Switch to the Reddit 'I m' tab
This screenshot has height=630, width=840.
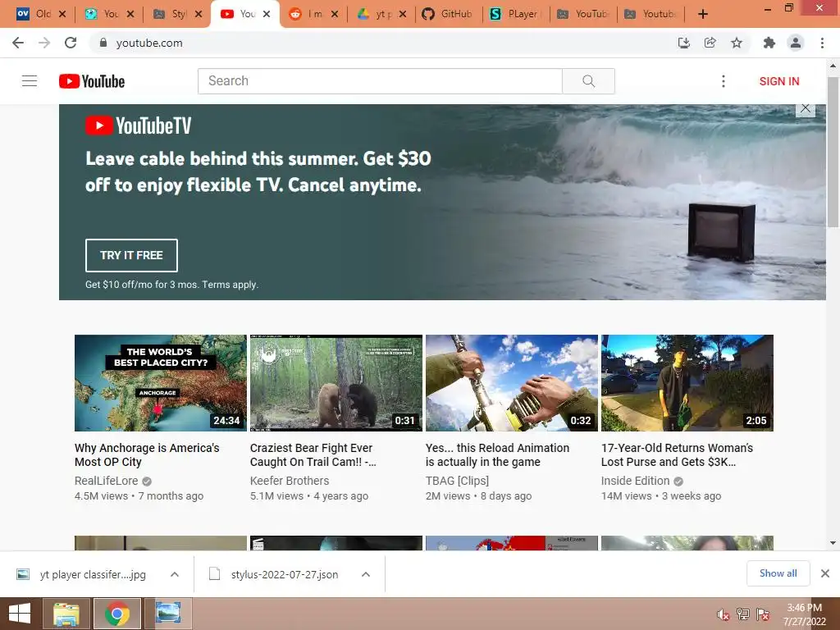point(315,14)
